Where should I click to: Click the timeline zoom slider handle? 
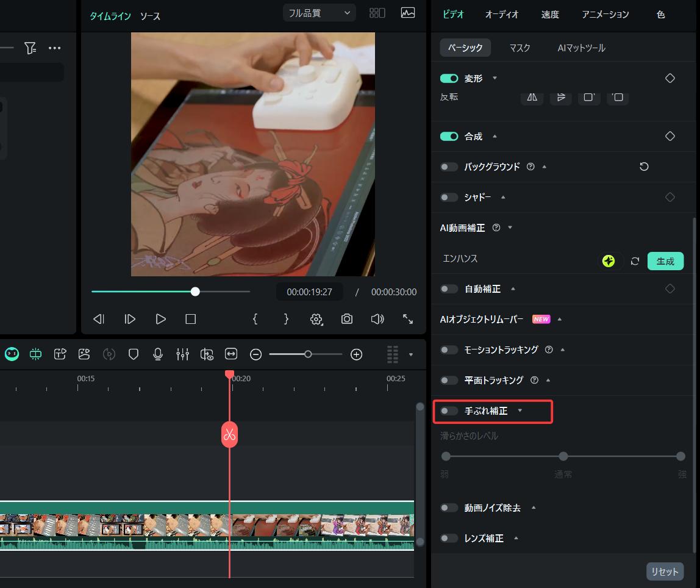coord(308,354)
